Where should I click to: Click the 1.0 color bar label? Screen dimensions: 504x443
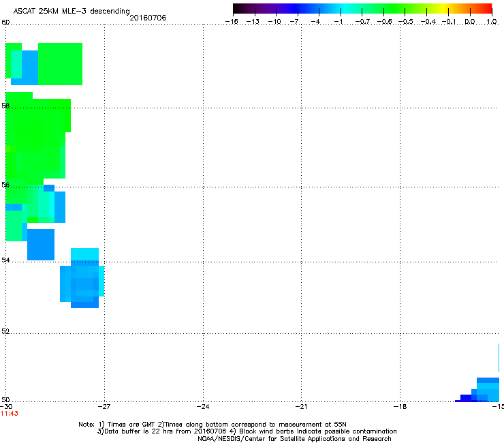pyautogui.click(x=492, y=22)
